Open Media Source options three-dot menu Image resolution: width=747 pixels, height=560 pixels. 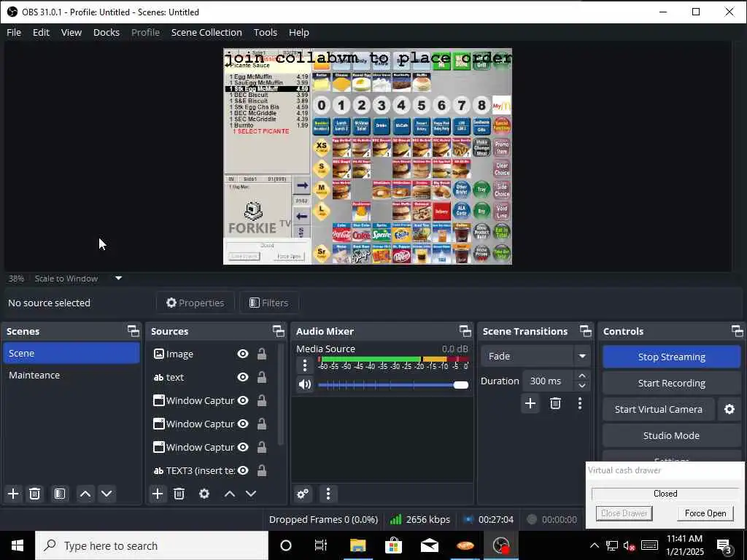click(x=305, y=366)
